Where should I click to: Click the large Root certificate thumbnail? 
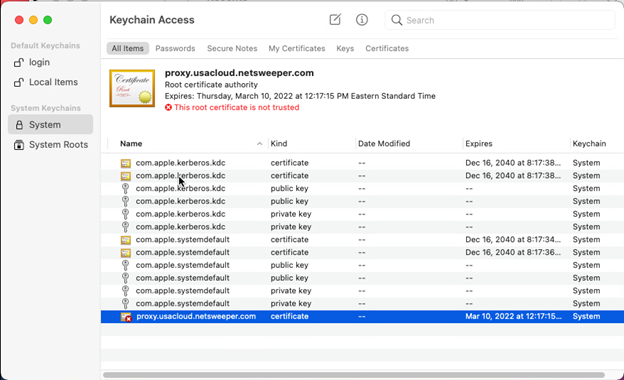[132, 88]
